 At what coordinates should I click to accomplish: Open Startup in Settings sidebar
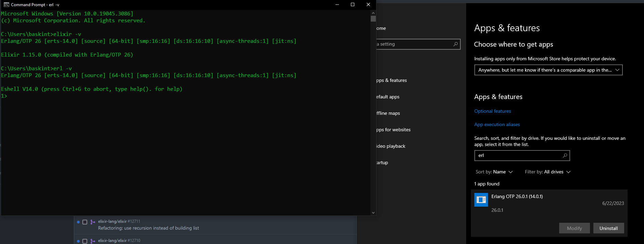tap(382, 163)
